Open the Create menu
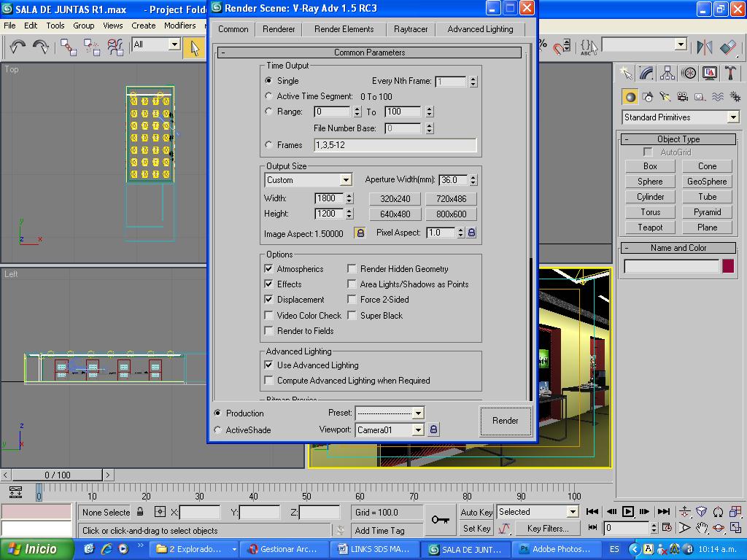747x560 pixels. click(144, 26)
